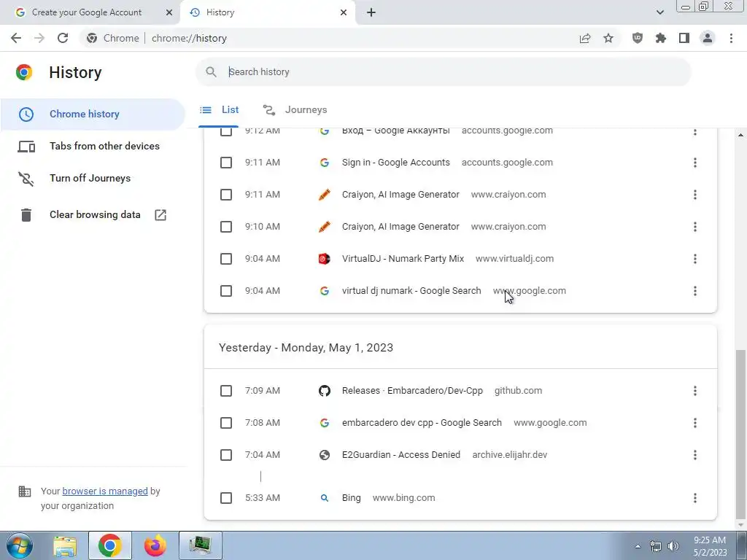Image resolution: width=747 pixels, height=560 pixels.
Task: Check the Releases Embarcadero/Dev-Cpp entry
Action: [226, 391]
